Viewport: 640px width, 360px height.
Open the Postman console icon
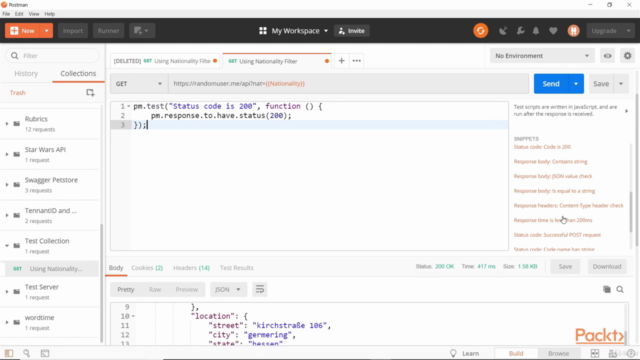[x=45, y=353]
